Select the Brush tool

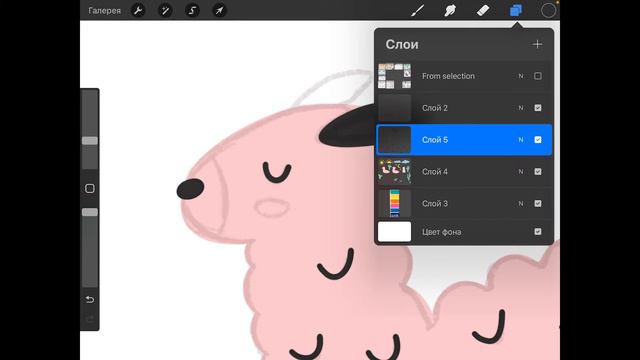[418, 10]
